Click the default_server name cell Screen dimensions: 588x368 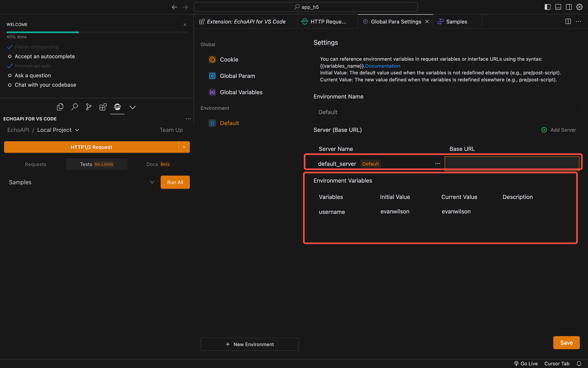pyautogui.click(x=337, y=164)
